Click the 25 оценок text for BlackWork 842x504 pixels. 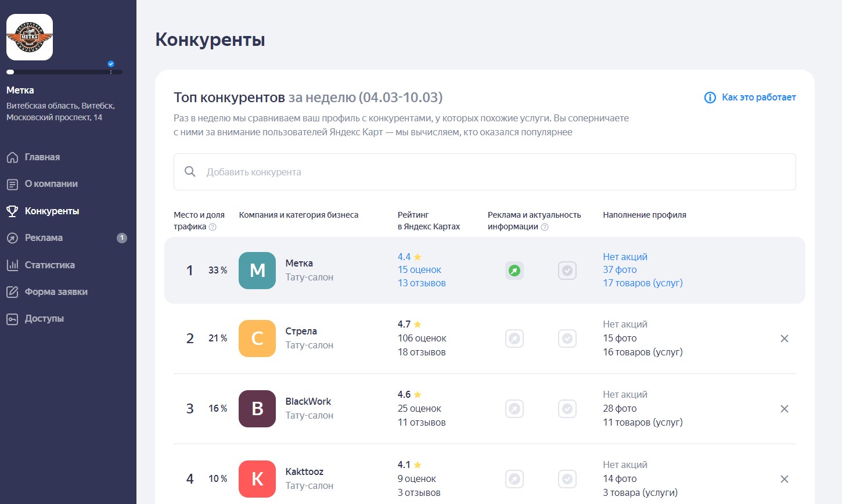point(419,409)
